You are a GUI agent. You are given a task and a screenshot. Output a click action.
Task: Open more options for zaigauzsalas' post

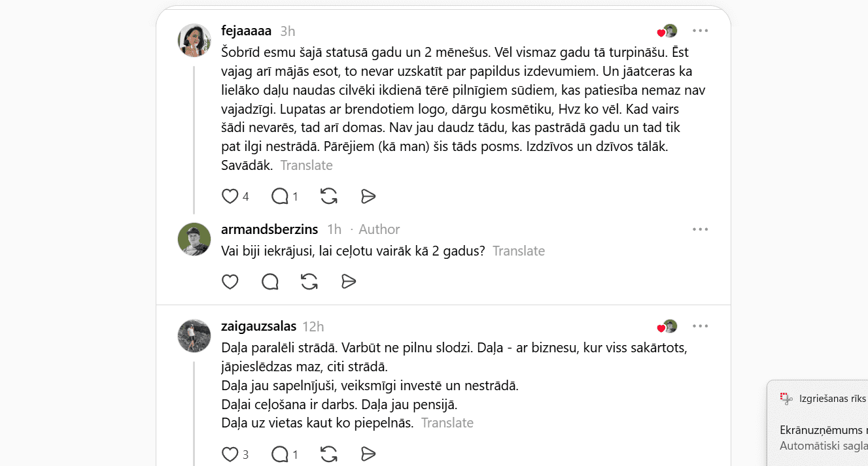700,326
